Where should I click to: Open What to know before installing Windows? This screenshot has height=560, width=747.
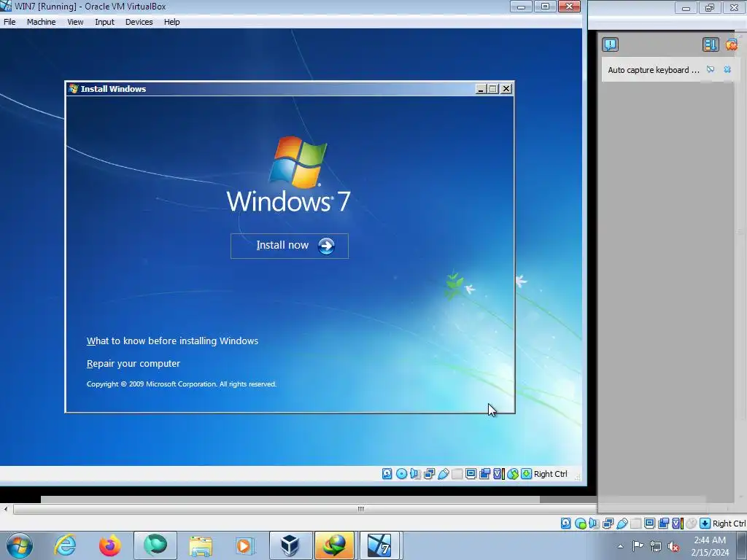tap(172, 341)
